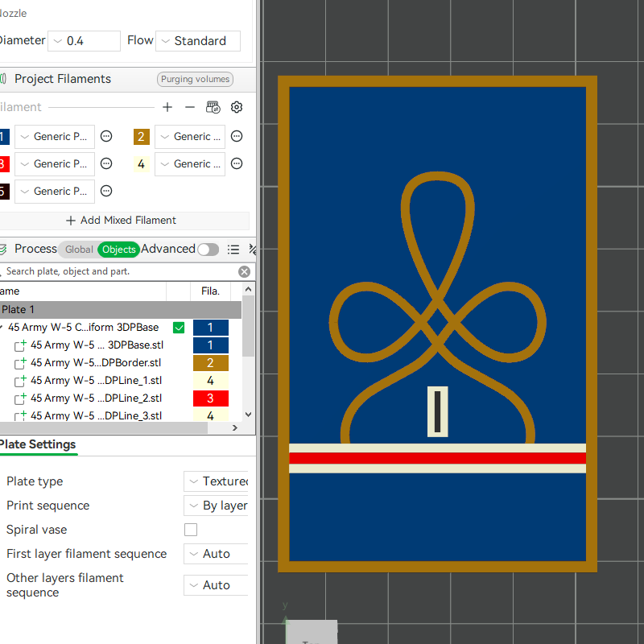644x644 pixels.
Task: Click part icon of DPLine_1.stl
Action: pos(21,381)
